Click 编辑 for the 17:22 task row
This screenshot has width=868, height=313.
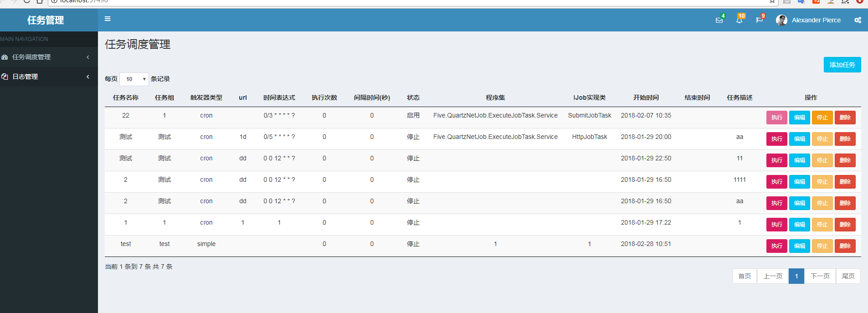[799, 225]
